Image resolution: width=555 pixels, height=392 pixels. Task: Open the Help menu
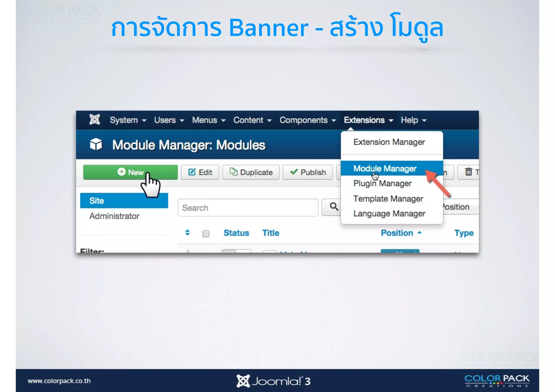[x=414, y=120]
